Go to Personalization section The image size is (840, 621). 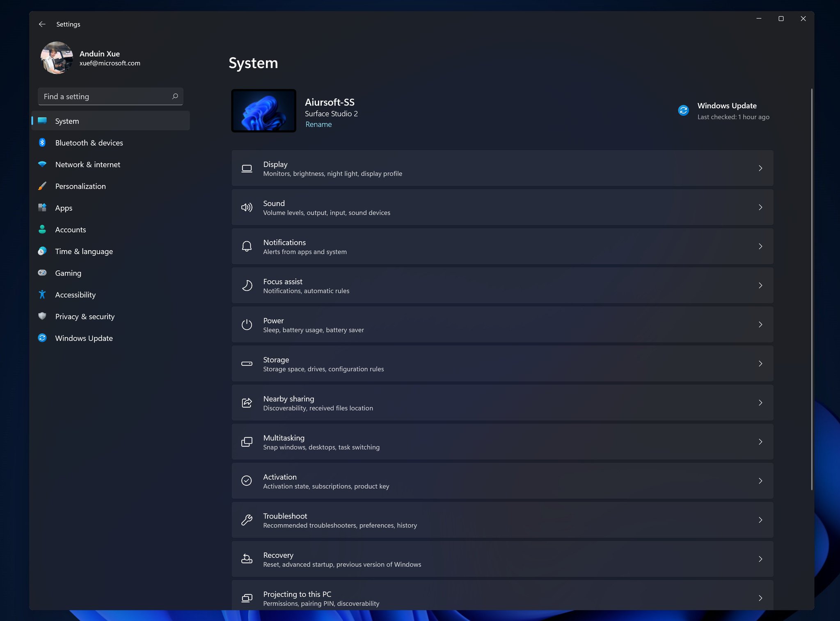[80, 186]
